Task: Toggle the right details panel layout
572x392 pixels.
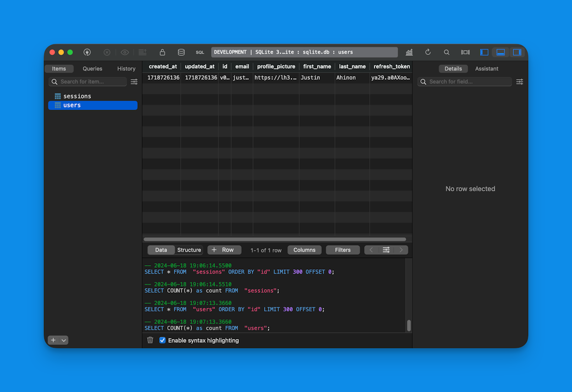Action: click(517, 52)
